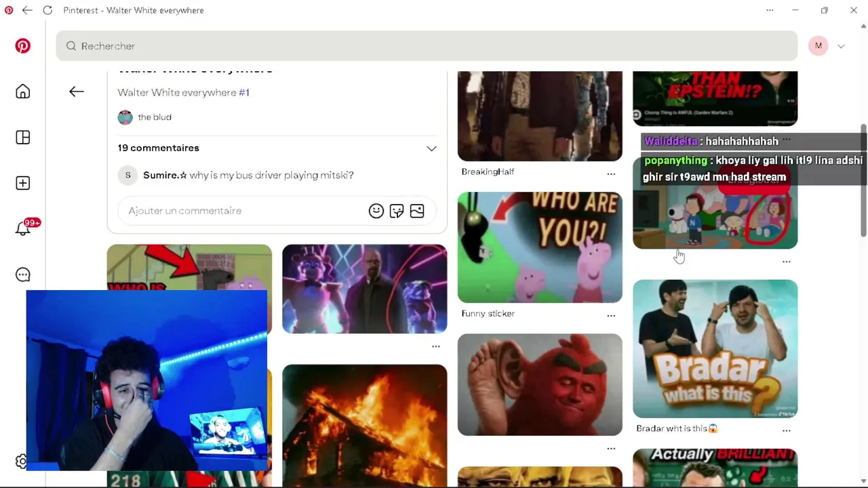
Task: Insert emoji in comment box
Action: 376,211
